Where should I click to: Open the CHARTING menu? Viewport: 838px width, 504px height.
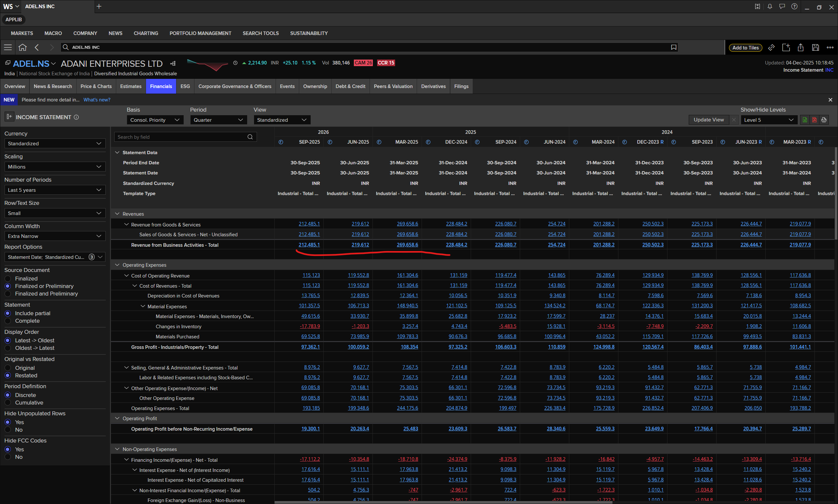pyautogui.click(x=146, y=33)
